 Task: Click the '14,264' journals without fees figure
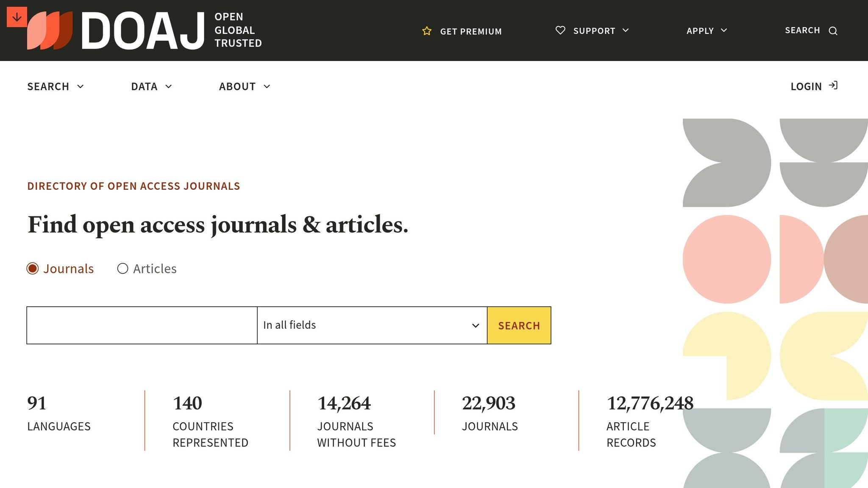344,403
